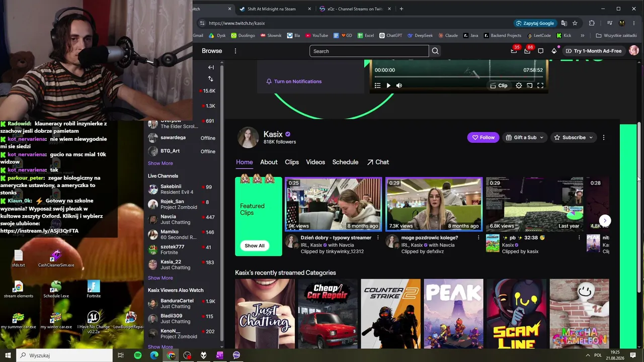Open the Subscribe dropdown
This screenshot has height=362, width=644.
click(x=573, y=137)
